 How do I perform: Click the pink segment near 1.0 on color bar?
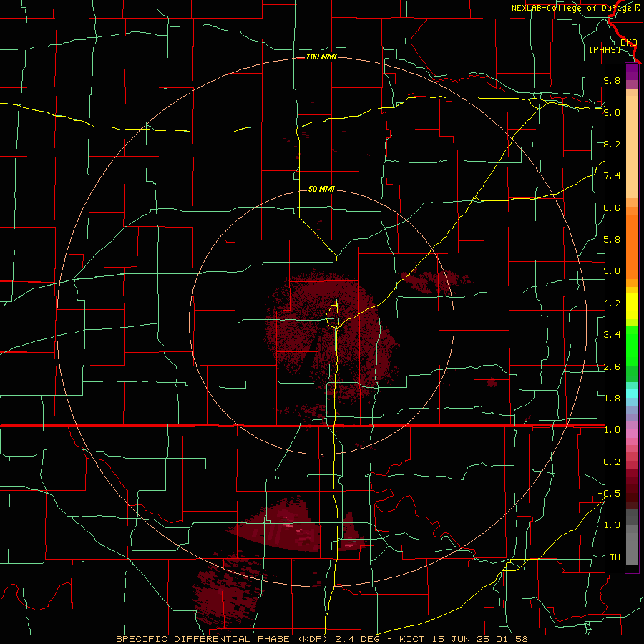[x=632, y=434]
